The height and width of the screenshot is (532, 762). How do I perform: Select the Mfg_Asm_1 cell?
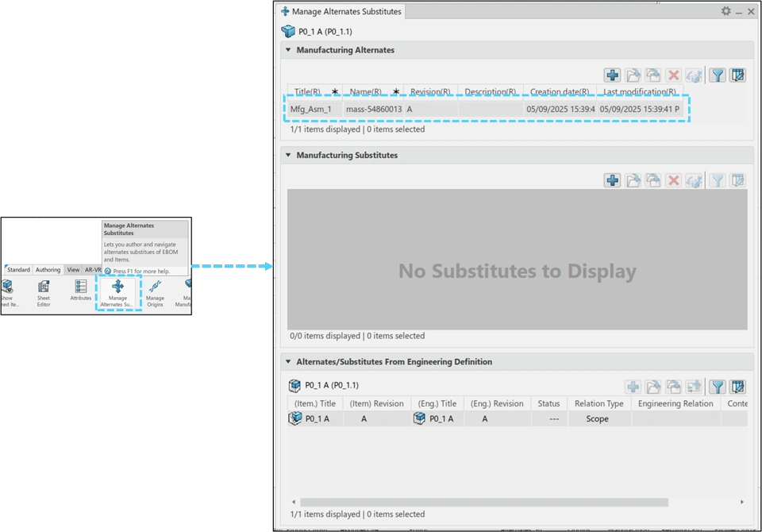tap(314, 109)
